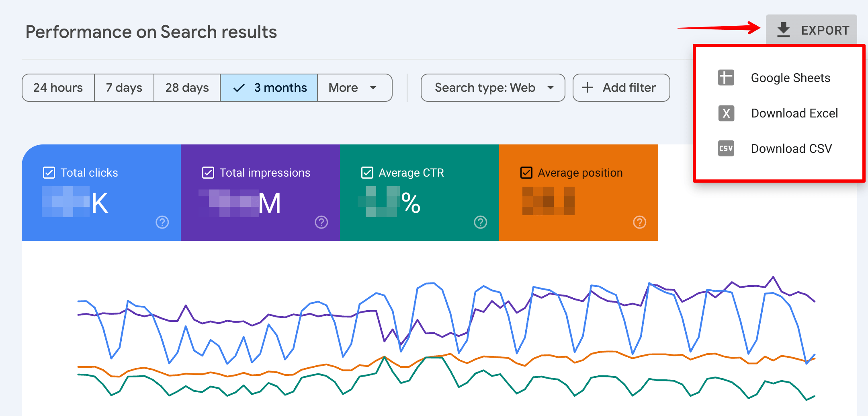Disable the Total impressions metric

pos(208,173)
